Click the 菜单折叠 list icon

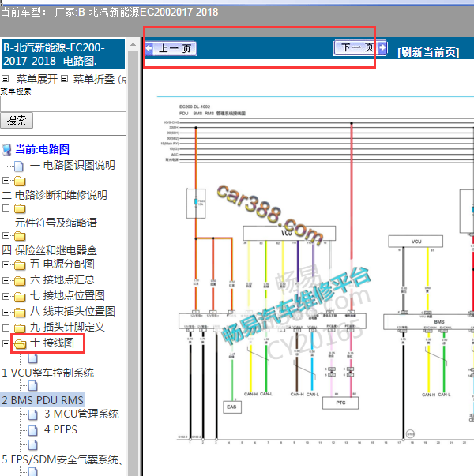click(x=64, y=79)
